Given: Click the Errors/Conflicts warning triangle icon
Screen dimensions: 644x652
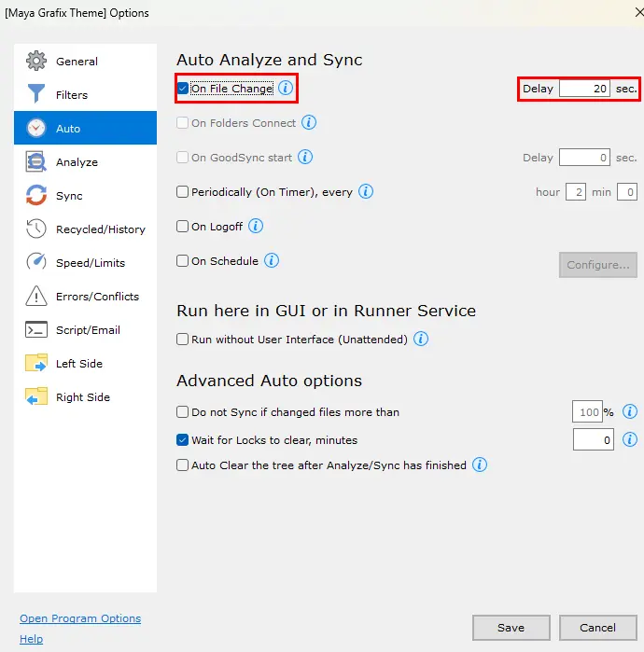Looking at the screenshot, I should tap(36, 296).
